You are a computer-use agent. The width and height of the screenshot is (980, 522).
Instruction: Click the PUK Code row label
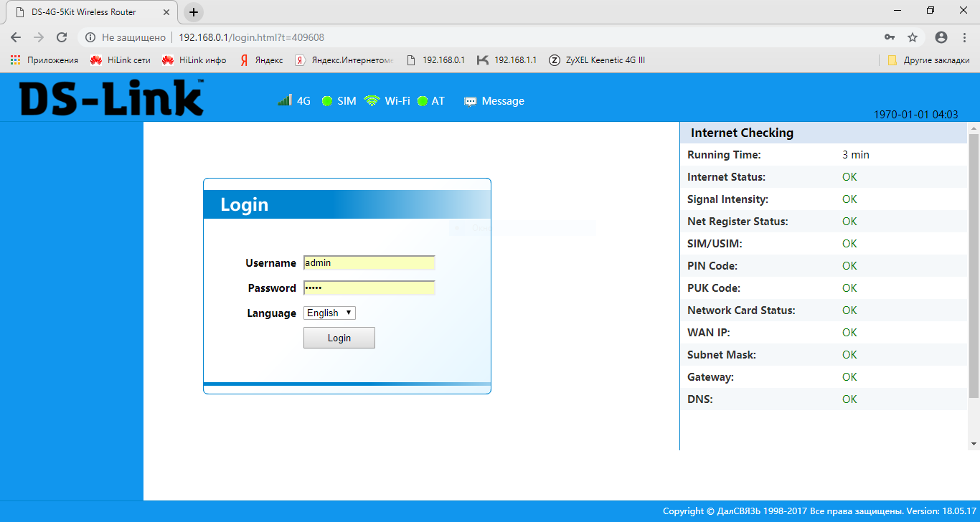click(714, 288)
